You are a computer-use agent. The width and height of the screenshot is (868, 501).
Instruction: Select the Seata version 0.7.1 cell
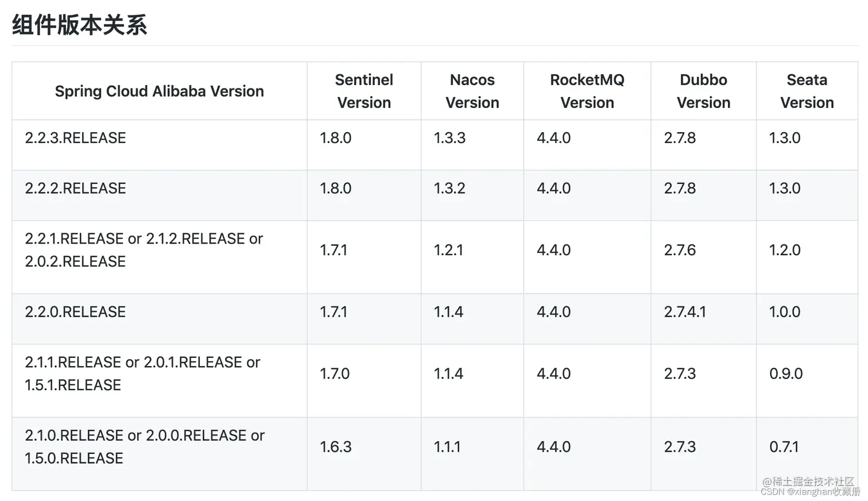click(x=784, y=447)
